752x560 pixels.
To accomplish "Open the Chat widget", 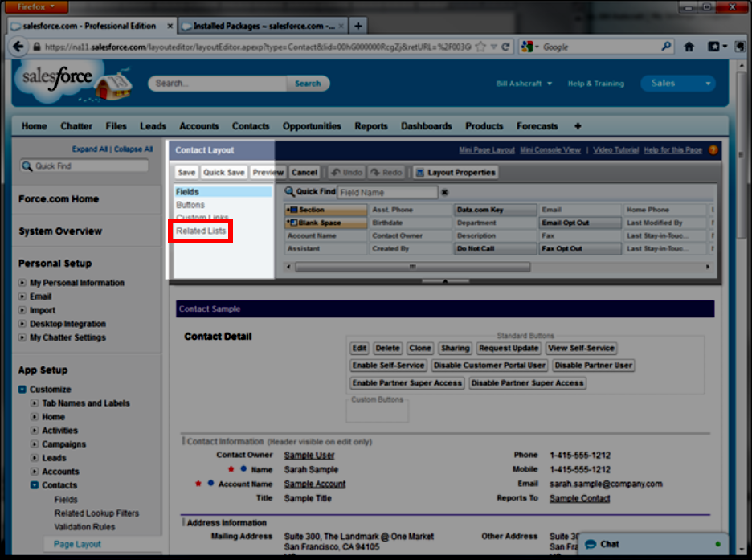I will coord(652,544).
